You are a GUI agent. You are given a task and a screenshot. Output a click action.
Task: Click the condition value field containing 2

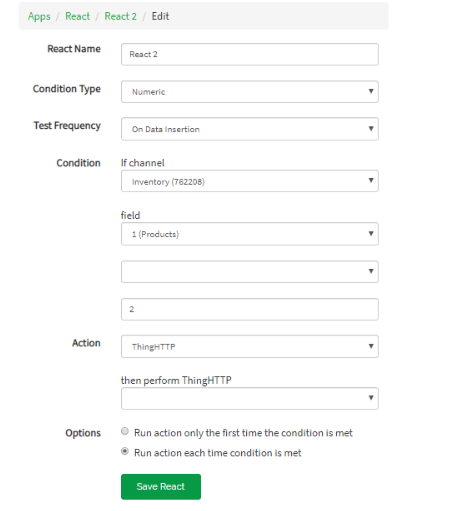coord(250,309)
